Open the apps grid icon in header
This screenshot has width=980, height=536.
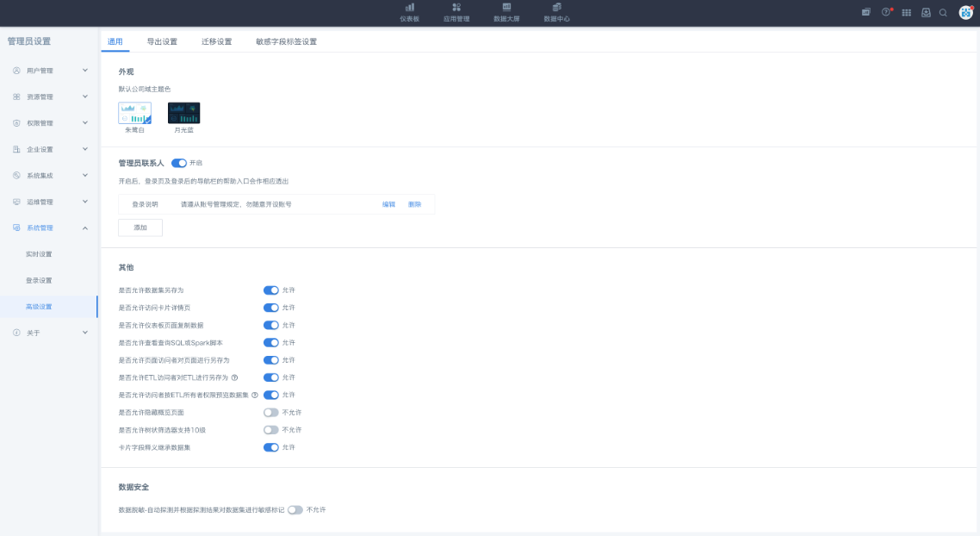tap(906, 12)
